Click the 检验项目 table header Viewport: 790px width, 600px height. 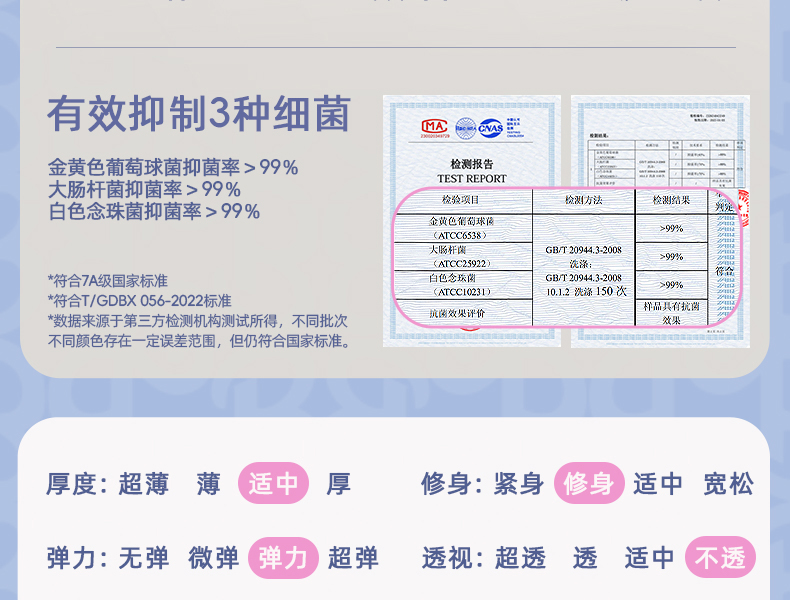pyautogui.click(x=461, y=199)
